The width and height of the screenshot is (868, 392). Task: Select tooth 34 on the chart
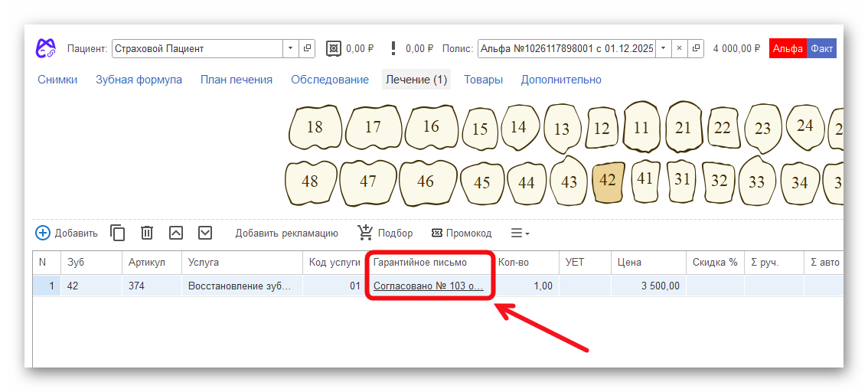point(799,183)
